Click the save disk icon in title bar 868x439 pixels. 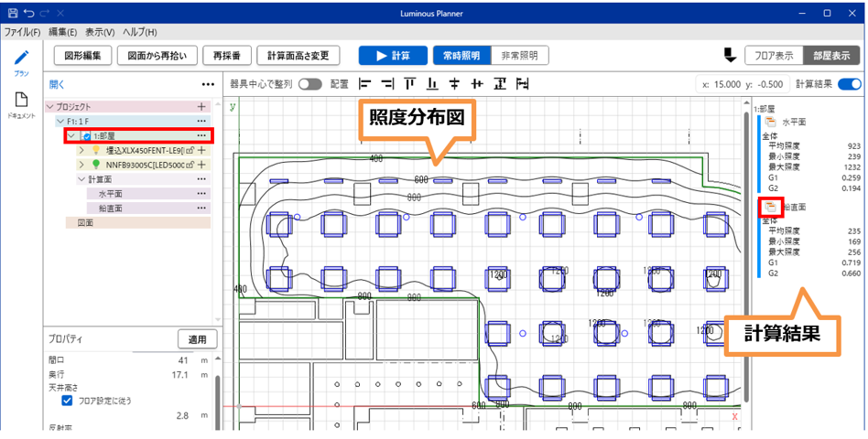pos(12,14)
